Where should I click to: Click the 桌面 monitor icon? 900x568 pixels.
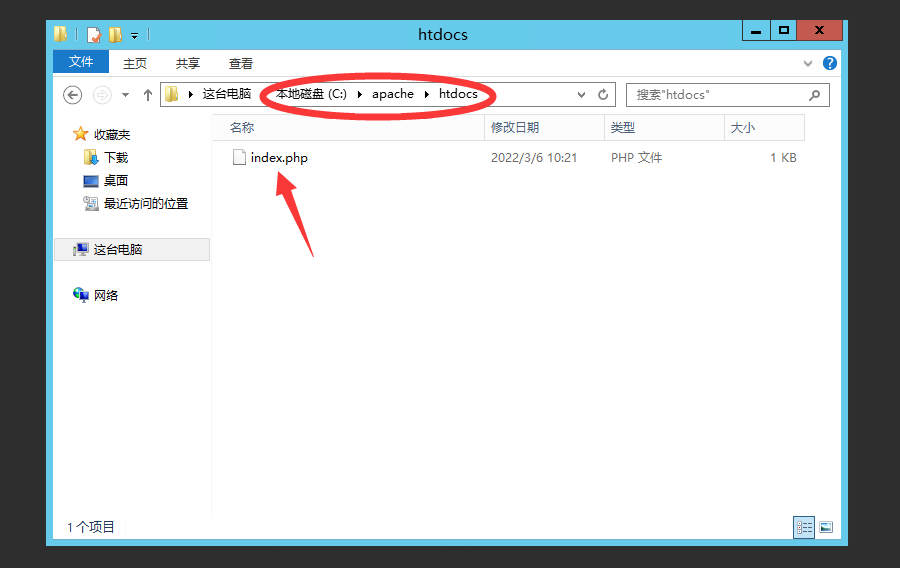91,181
